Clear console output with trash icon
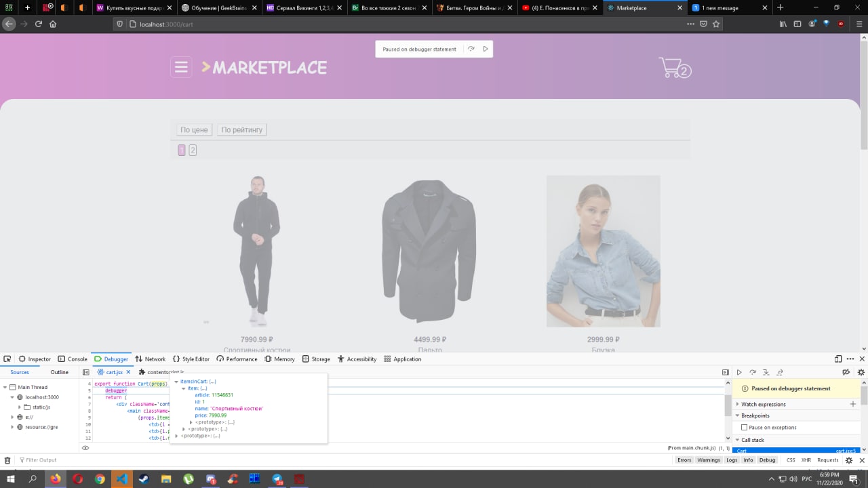This screenshot has height=488, width=868. [7, 460]
